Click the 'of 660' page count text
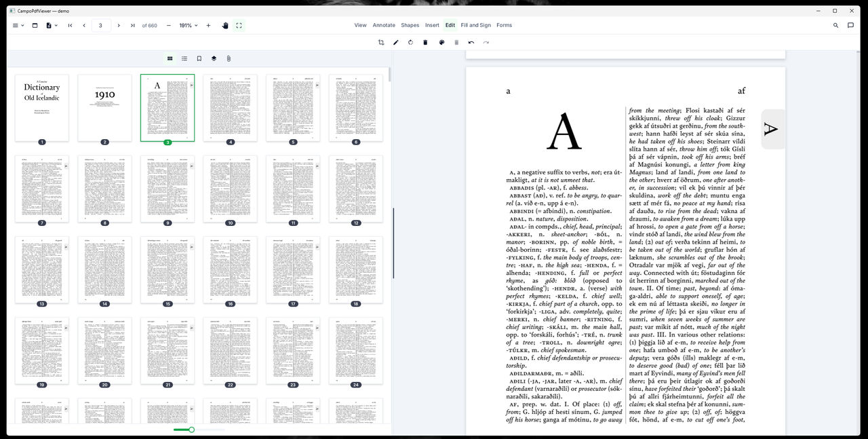The image size is (868, 439). pyautogui.click(x=149, y=25)
